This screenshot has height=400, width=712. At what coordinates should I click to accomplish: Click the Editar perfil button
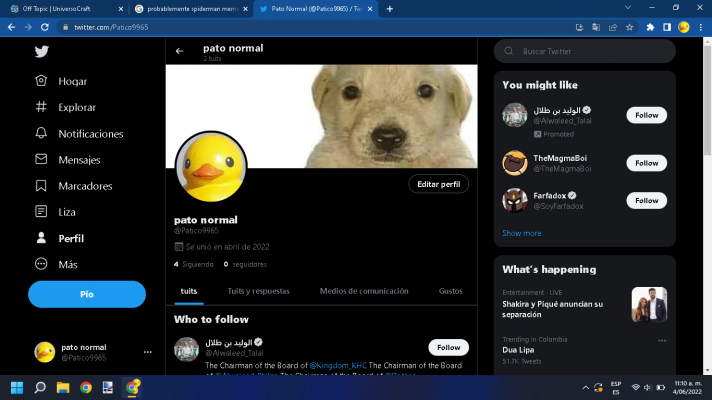tap(438, 184)
